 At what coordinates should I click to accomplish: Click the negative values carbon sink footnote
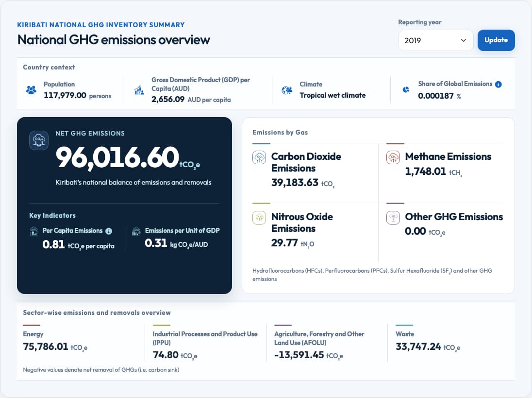tap(101, 370)
